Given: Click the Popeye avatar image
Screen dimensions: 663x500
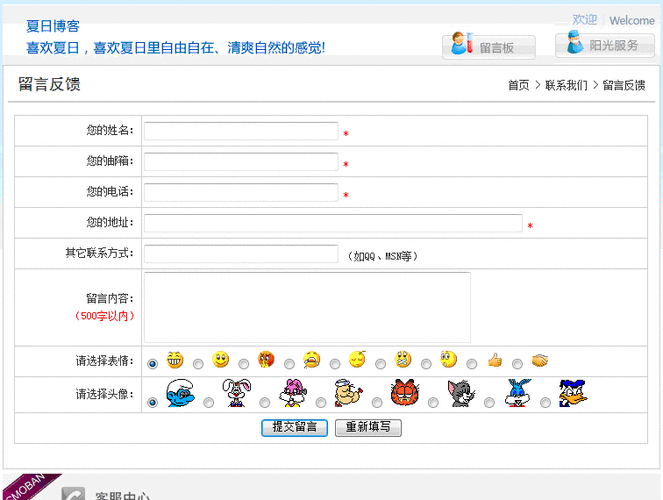Looking at the screenshot, I should click(349, 393).
